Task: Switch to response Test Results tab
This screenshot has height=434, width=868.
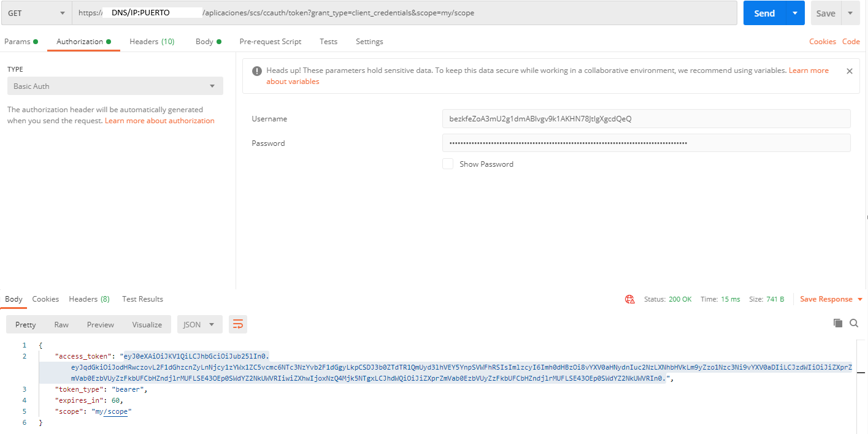Action: [142, 299]
